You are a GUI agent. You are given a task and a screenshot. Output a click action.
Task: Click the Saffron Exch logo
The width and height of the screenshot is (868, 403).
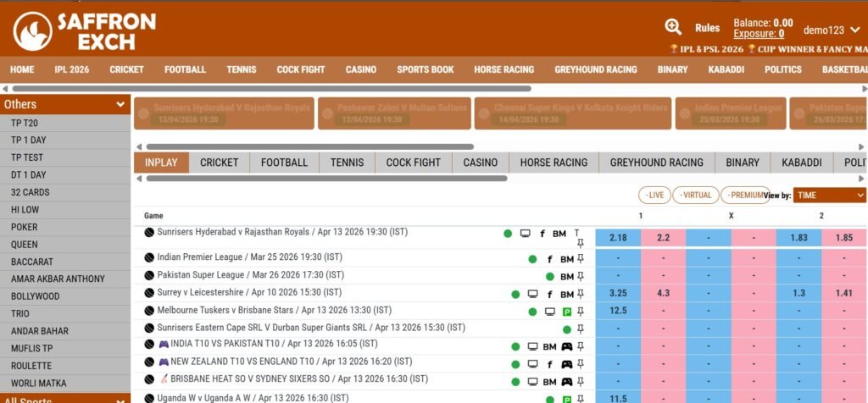85,31
